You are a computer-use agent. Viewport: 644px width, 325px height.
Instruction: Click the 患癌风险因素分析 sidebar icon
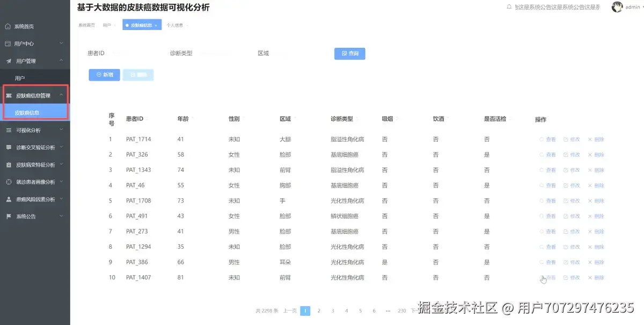point(8,199)
